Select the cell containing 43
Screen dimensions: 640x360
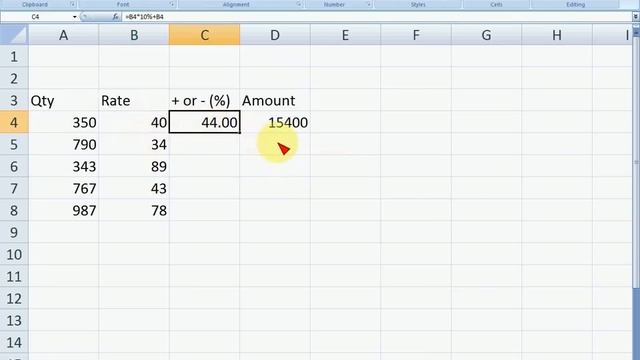tap(134, 189)
